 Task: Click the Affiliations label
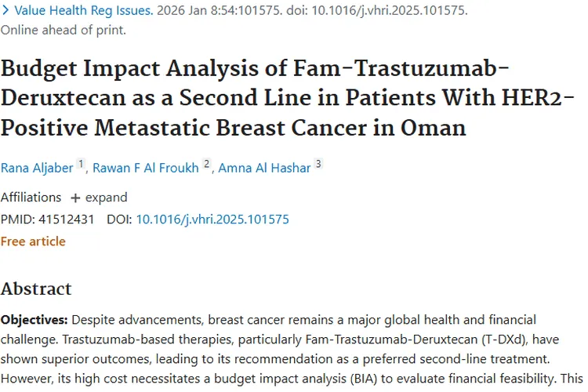[31, 197]
